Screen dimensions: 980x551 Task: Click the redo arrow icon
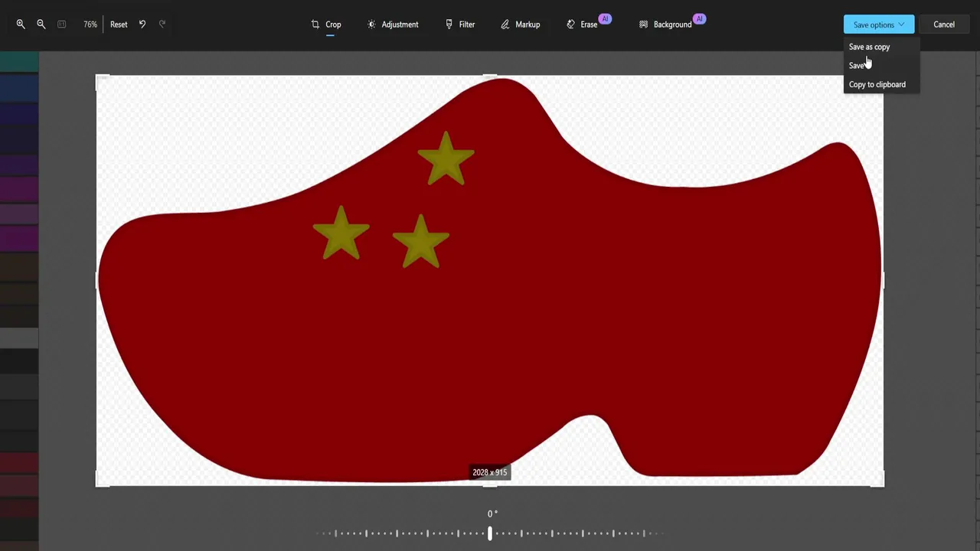162,24
